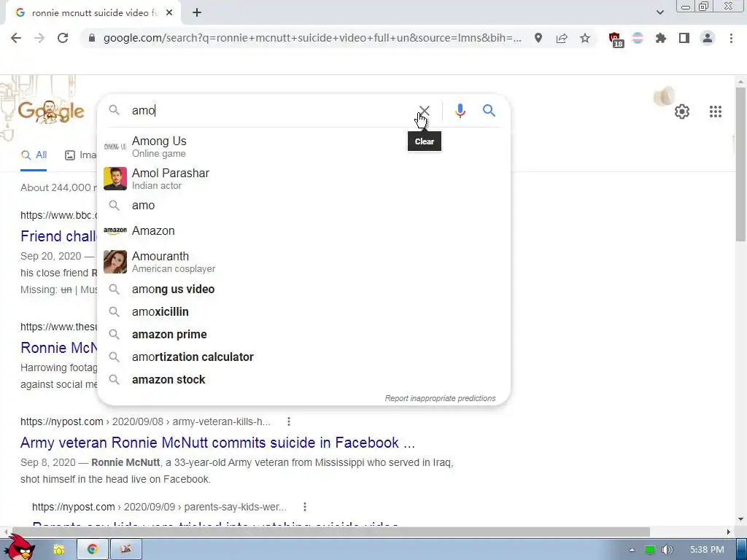
Task: Open options for nypost 2020/09/09 result
Action: tap(305, 507)
